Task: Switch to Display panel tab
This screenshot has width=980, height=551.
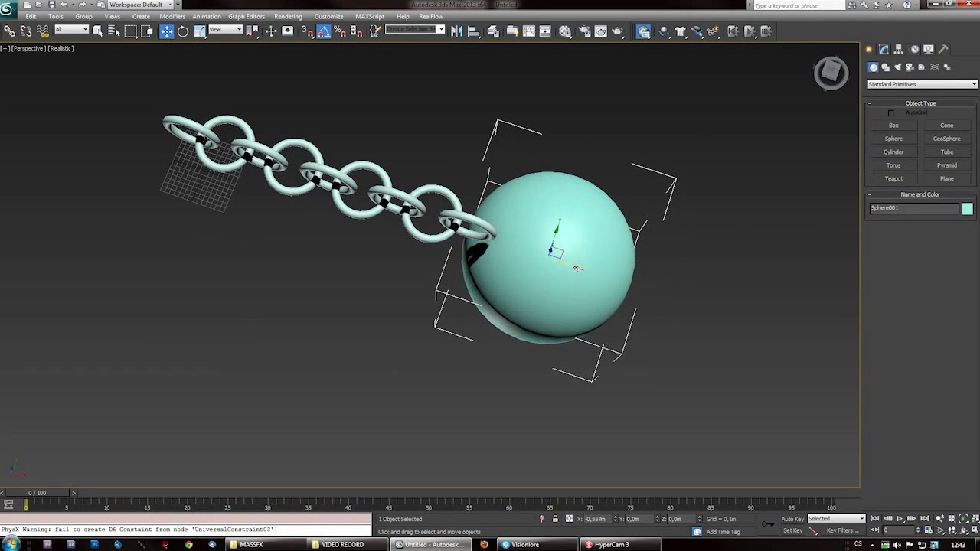Action: click(x=929, y=49)
